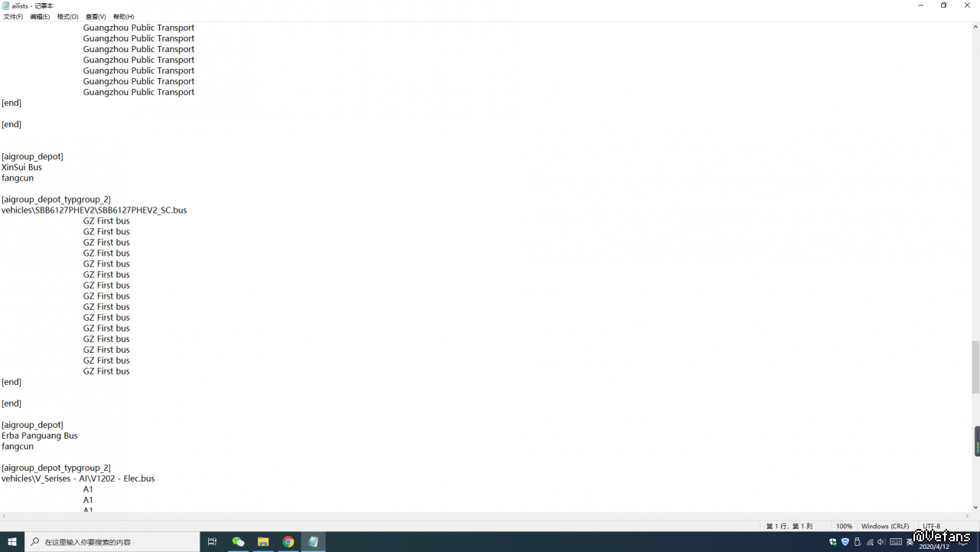
Task: Open the 查看(V) menu
Action: pyautogui.click(x=96, y=17)
